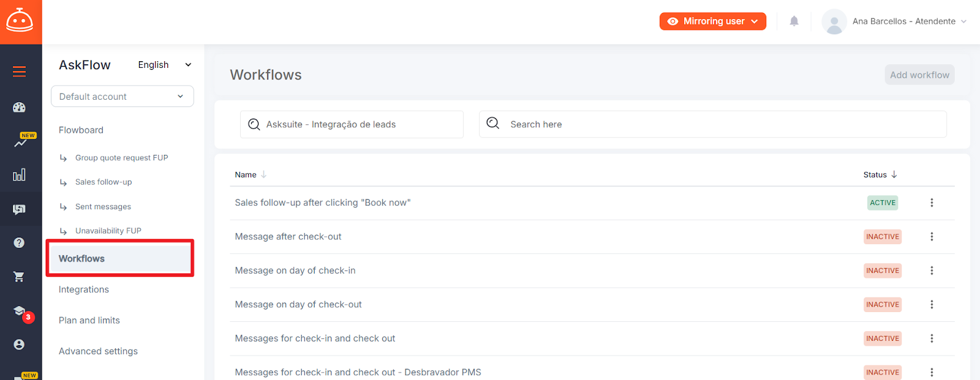Open the dashboard gauge icon
Viewport: 980px width, 380px height.
20,108
